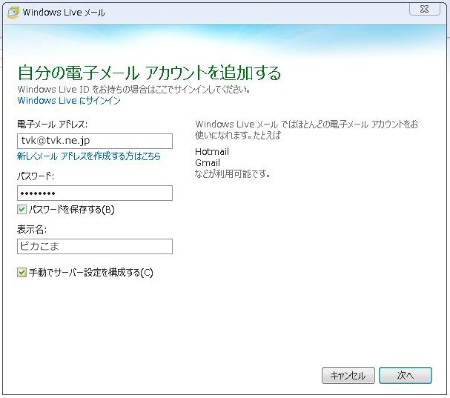Focus the email address field containing tvk@tvk.ne.jp

(x=95, y=141)
